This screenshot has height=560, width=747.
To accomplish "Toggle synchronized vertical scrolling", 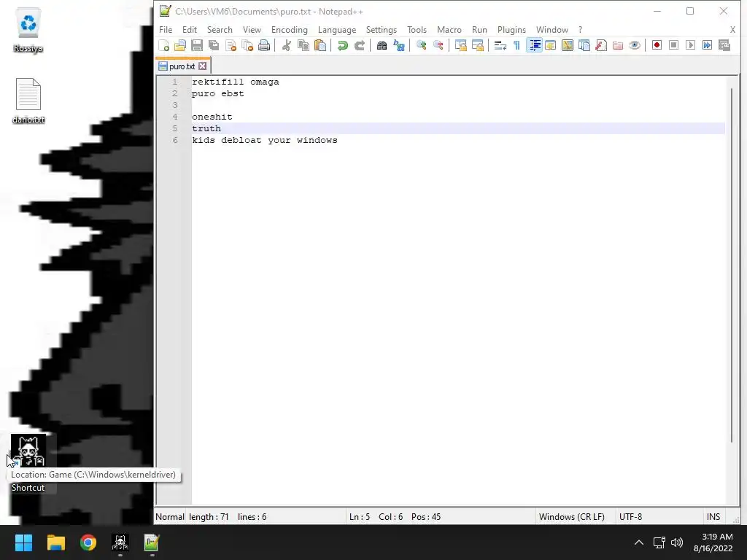I will (x=460, y=45).
